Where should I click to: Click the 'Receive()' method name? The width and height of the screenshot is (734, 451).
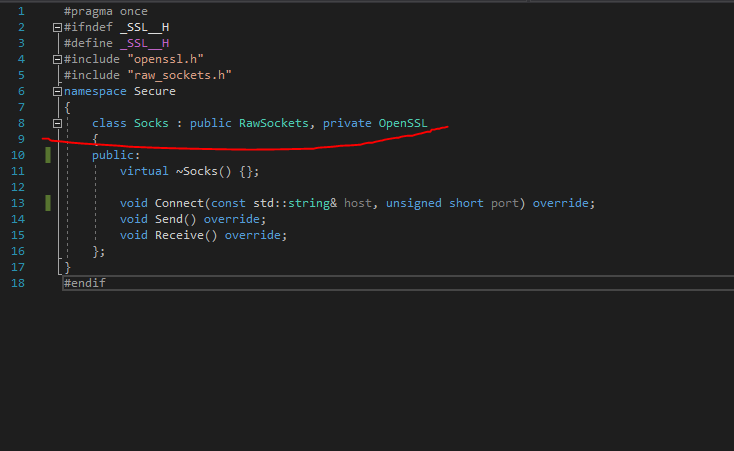tap(186, 235)
